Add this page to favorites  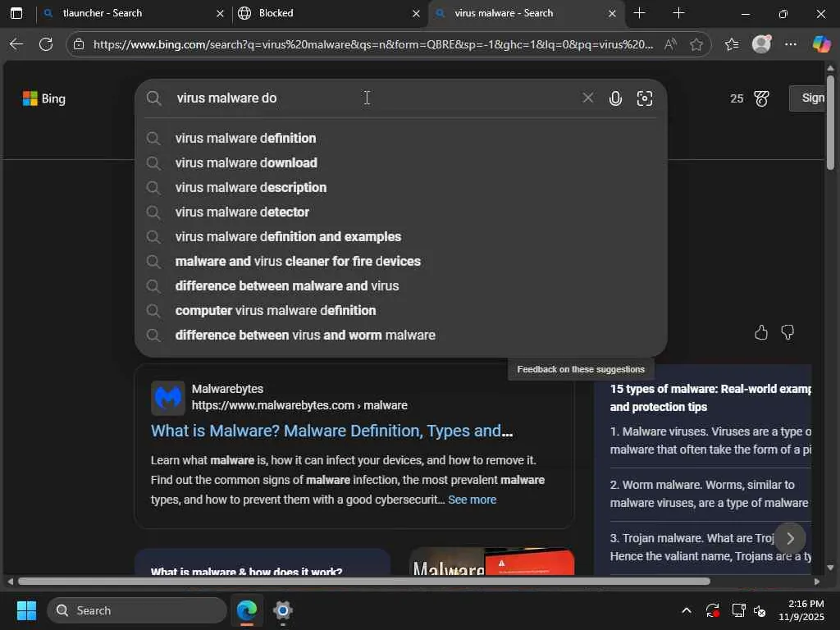[x=696, y=44]
